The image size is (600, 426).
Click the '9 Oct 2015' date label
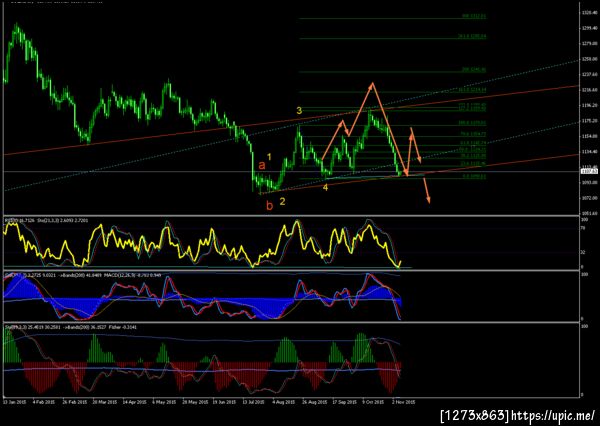pyautogui.click(x=373, y=402)
